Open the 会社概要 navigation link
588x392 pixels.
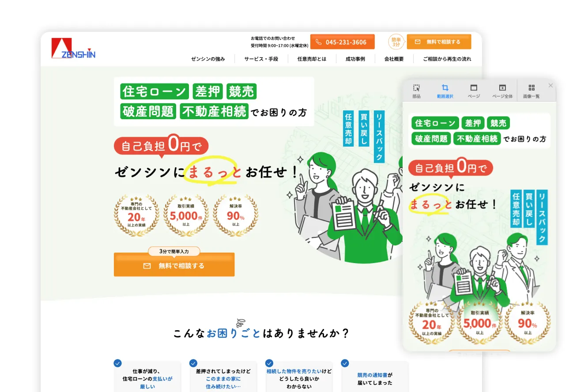point(394,59)
